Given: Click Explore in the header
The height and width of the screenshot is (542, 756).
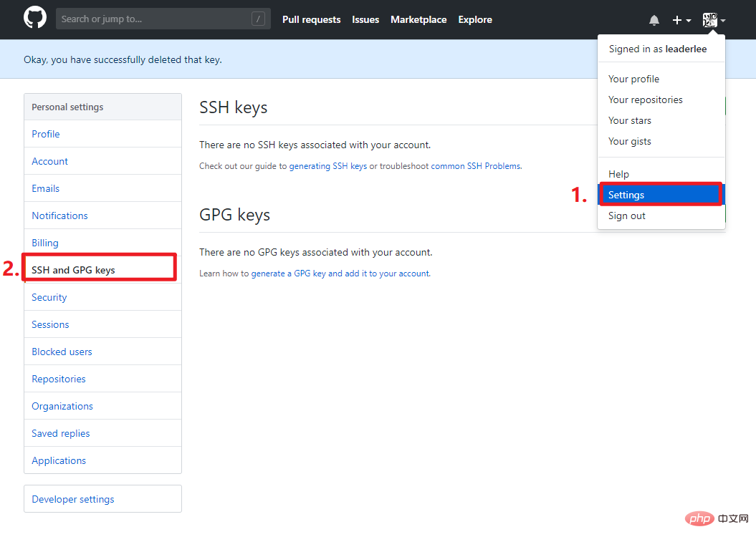Looking at the screenshot, I should click(x=475, y=20).
